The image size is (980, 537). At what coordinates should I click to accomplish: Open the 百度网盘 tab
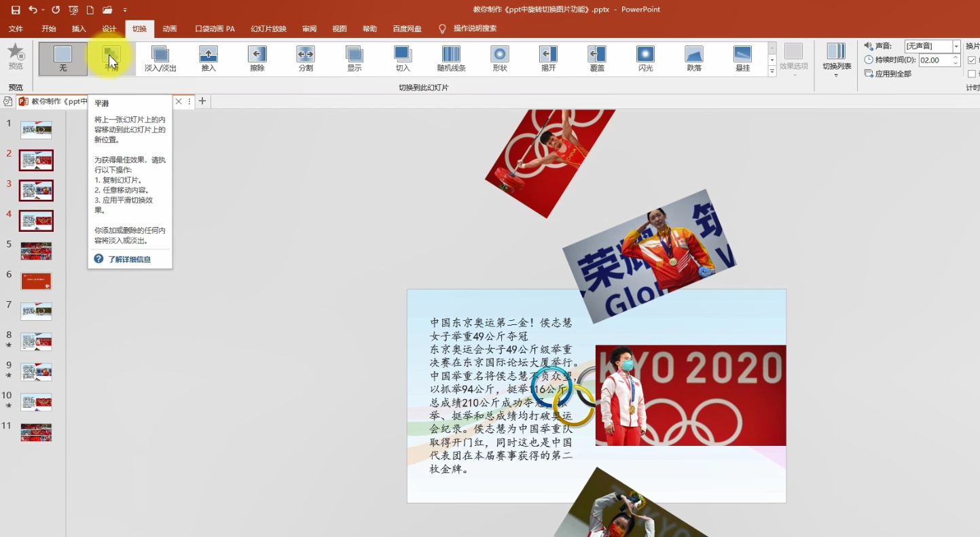(x=407, y=29)
